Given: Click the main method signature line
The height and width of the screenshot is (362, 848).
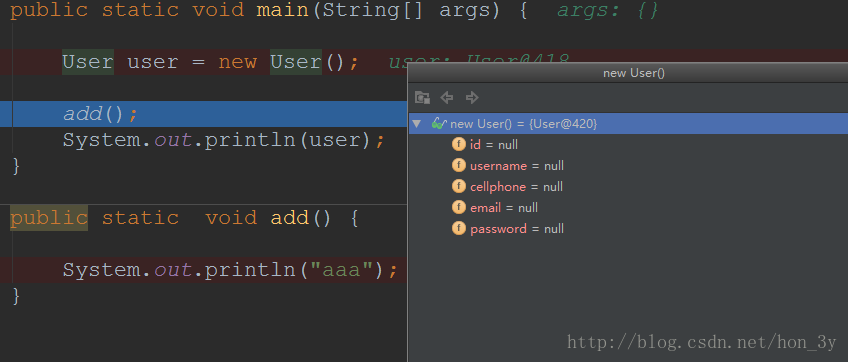Looking at the screenshot, I should tap(268, 11).
